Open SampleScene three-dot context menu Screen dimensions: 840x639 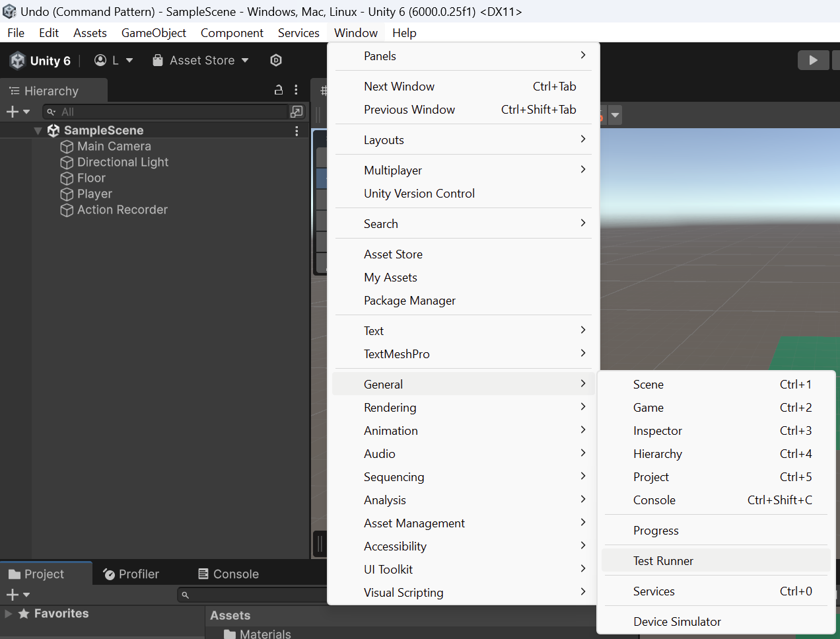click(297, 131)
